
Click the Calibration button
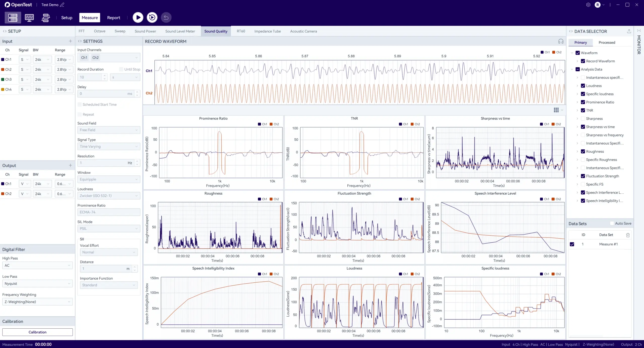pyautogui.click(x=37, y=332)
